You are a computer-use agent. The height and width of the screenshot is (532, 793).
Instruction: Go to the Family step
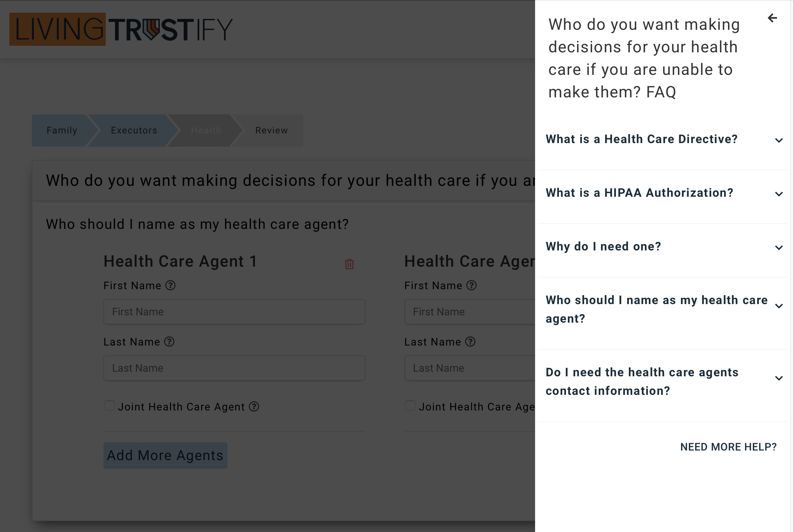click(61, 130)
